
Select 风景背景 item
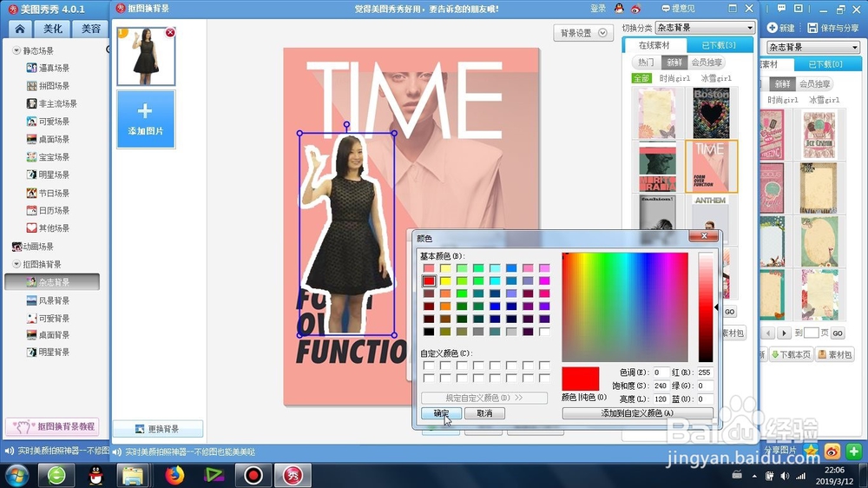[48, 300]
